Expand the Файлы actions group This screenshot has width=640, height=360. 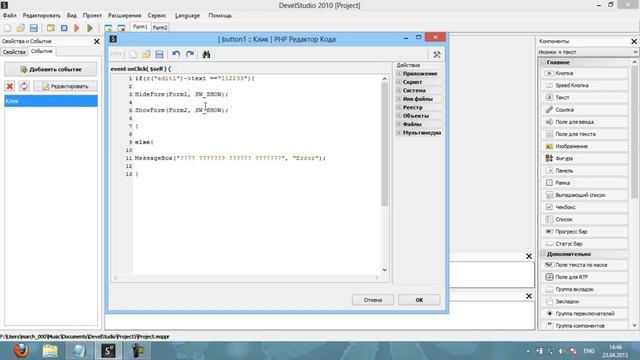399,124
